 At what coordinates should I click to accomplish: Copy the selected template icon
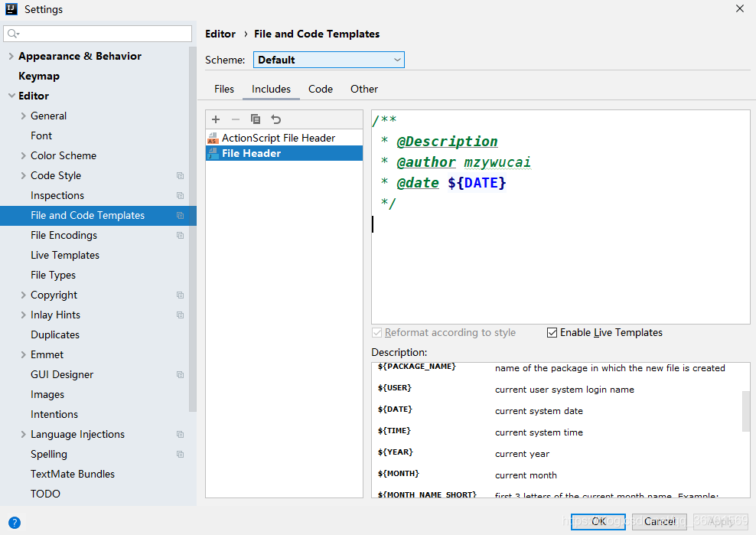point(256,119)
